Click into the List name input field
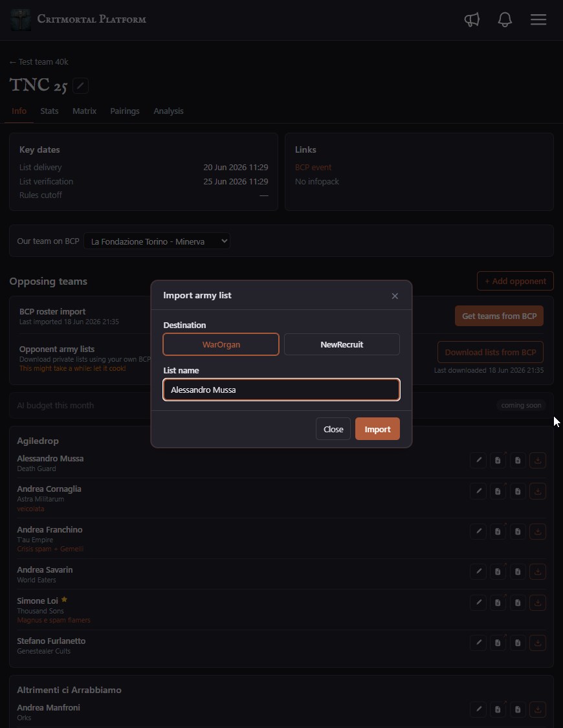This screenshot has width=563, height=728. (x=281, y=390)
